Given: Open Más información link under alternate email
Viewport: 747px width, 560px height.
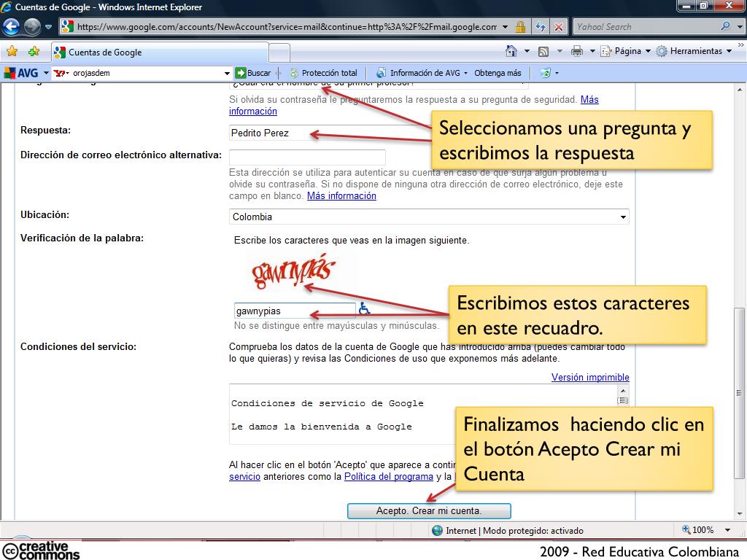Looking at the screenshot, I should coord(341,195).
